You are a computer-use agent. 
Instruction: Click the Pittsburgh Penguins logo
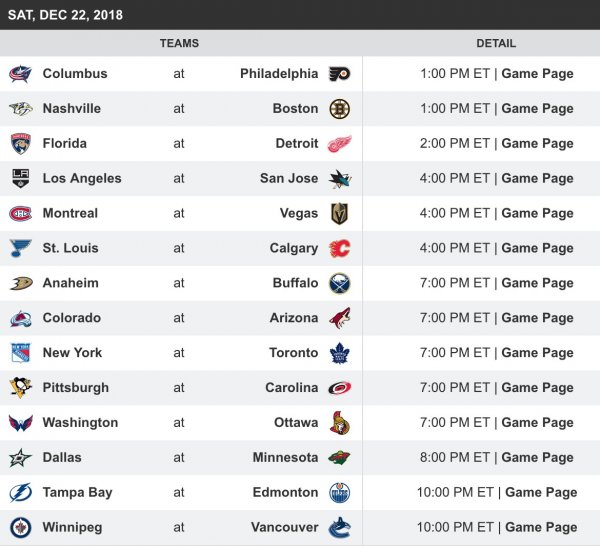point(21,388)
